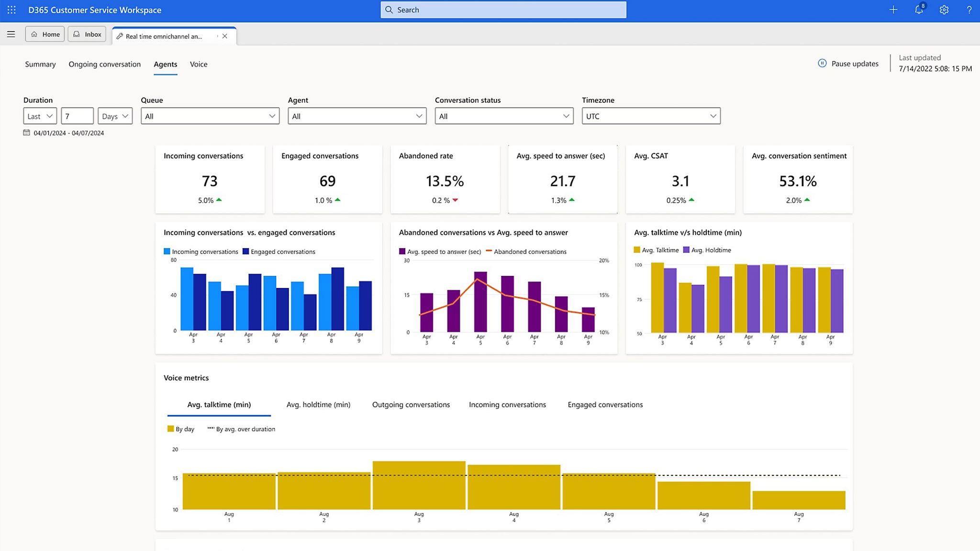Image resolution: width=980 pixels, height=551 pixels.
Task: Expand the Conversation status dropdown
Action: tap(503, 116)
